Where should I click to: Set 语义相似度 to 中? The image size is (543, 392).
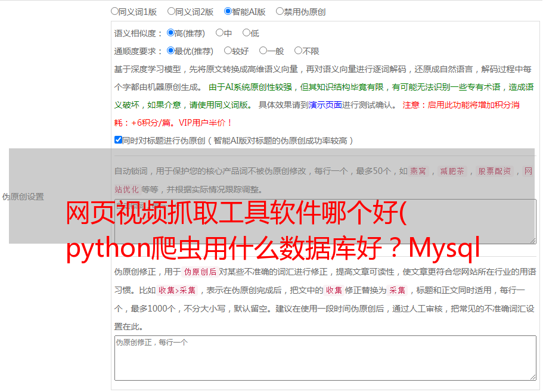tap(219, 33)
